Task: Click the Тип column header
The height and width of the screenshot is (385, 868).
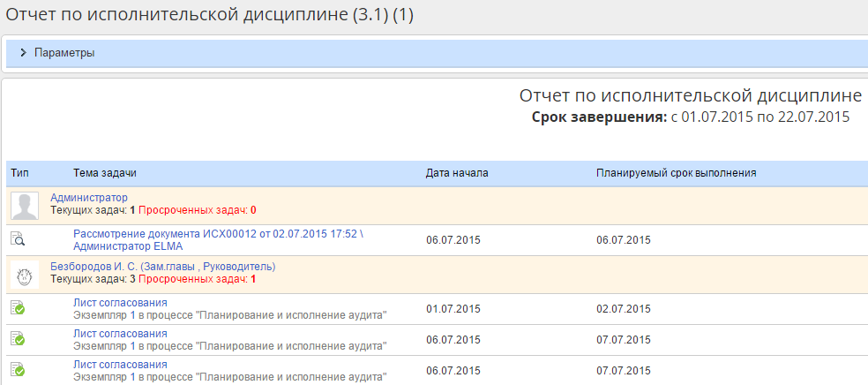Action: (19, 173)
